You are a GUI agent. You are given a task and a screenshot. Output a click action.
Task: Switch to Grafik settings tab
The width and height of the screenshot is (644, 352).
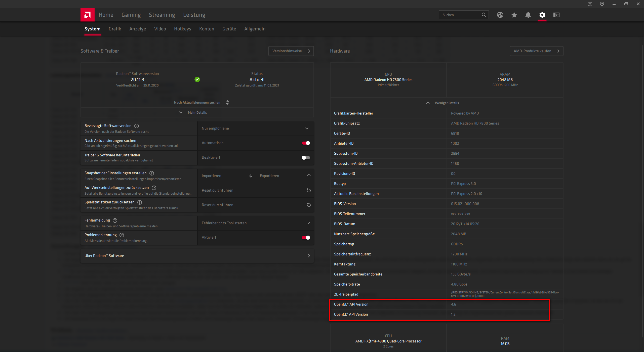click(115, 29)
